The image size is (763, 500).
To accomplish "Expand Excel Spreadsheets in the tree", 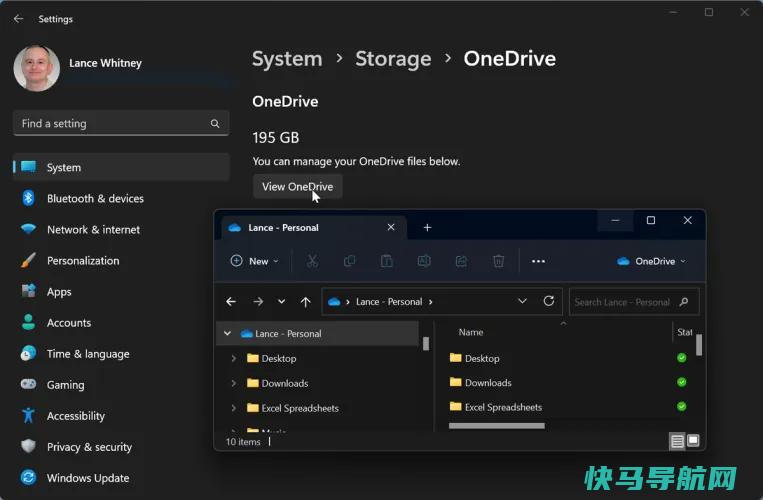I will (234, 408).
